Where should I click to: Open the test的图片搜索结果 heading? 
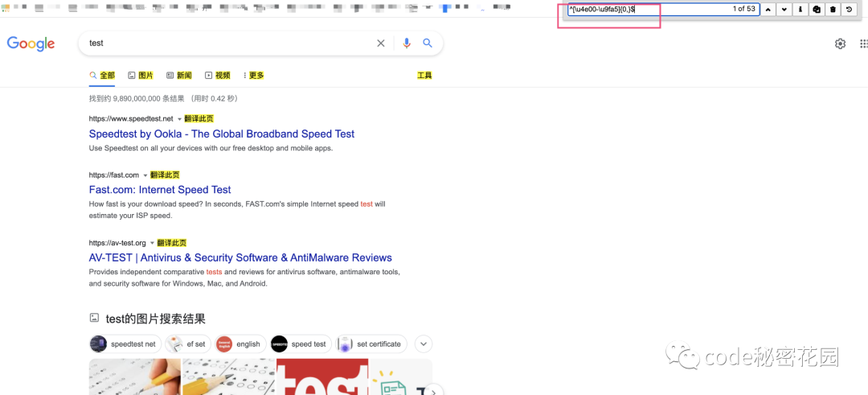[x=156, y=319]
